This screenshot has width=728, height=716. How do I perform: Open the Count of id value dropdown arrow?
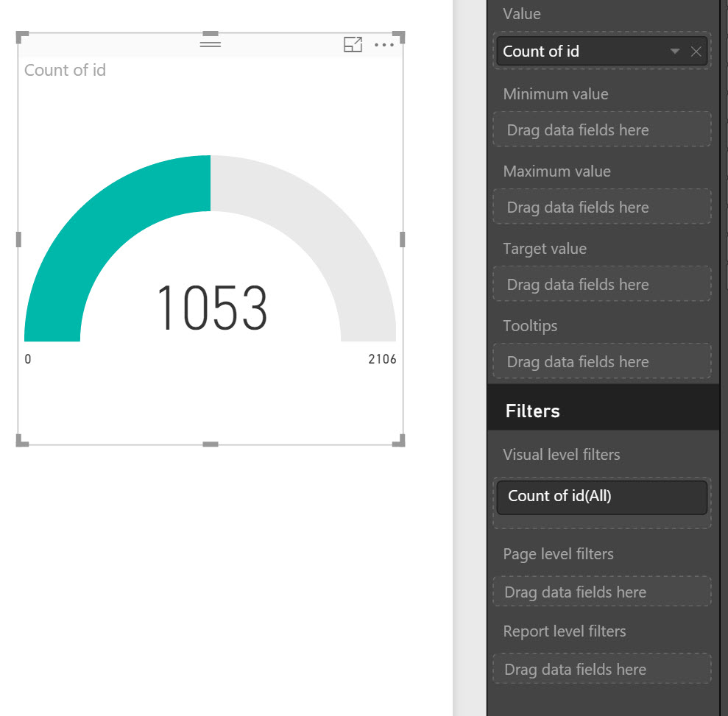675,52
